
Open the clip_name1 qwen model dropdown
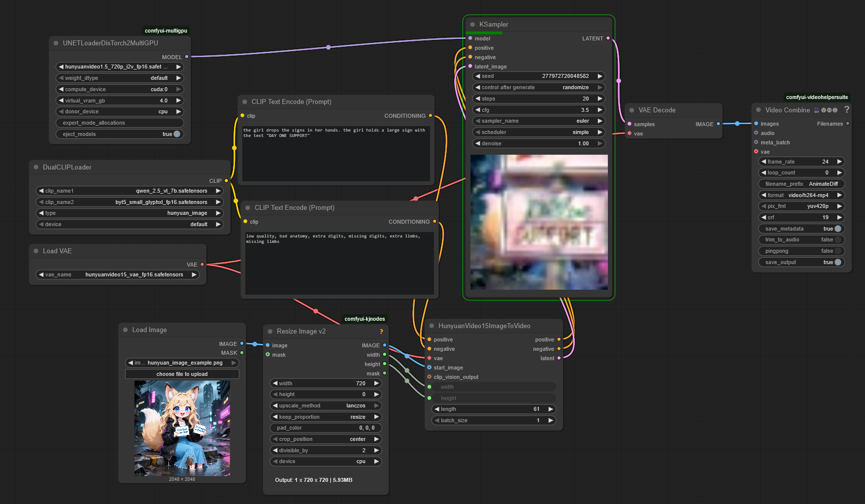(130, 191)
